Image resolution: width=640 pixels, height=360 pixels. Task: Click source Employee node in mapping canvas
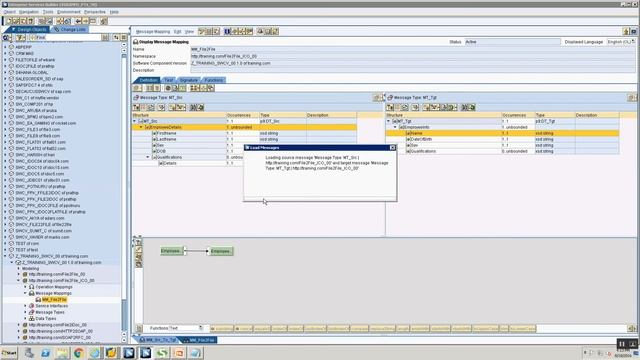click(171, 251)
